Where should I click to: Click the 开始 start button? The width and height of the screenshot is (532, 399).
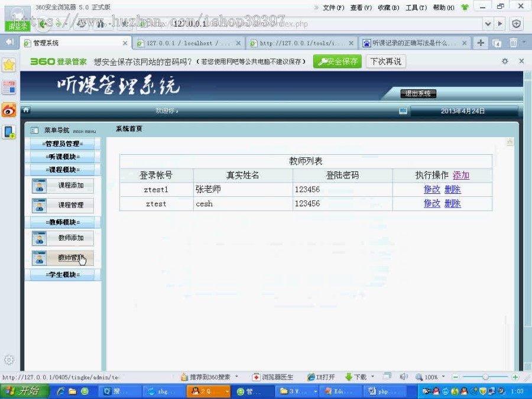25,391
